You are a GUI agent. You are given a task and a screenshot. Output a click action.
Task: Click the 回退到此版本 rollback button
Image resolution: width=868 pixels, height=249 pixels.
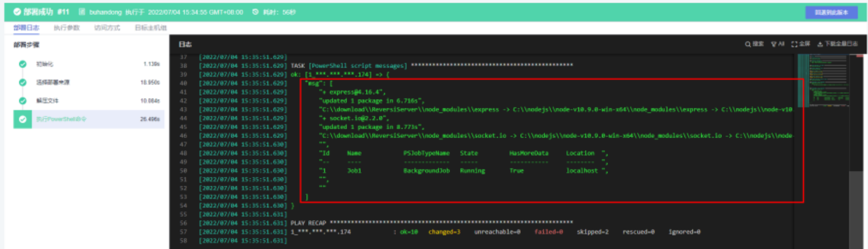pyautogui.click(x=831, y=12)
